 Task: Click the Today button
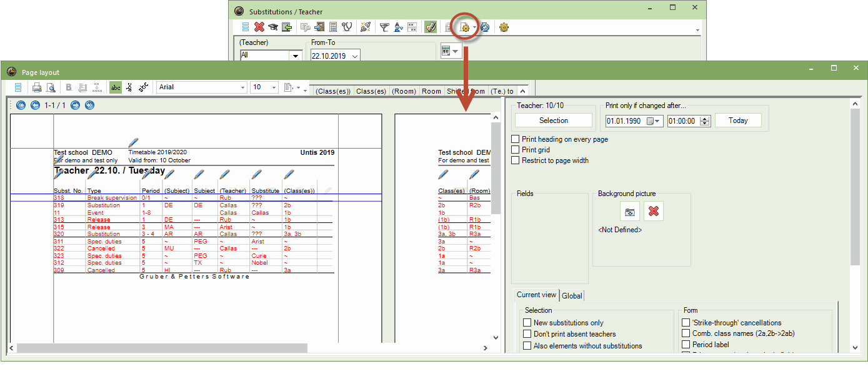pyautogui.click(x=738, y=121)
